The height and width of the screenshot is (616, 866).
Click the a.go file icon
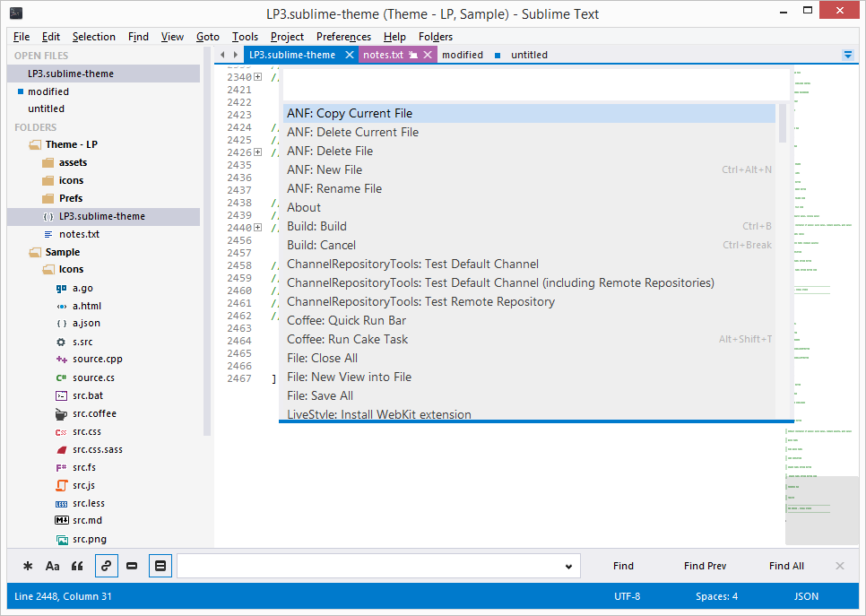coord(61,289)
